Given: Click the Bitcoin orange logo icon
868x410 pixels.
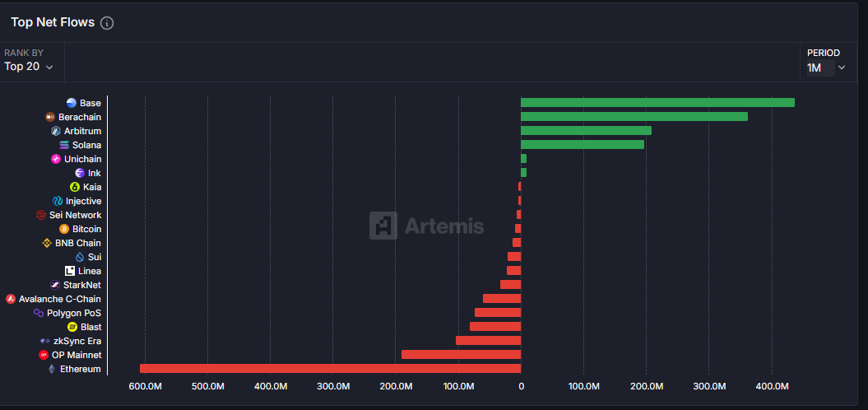Looking at the screenshot, I should point(64,229).
